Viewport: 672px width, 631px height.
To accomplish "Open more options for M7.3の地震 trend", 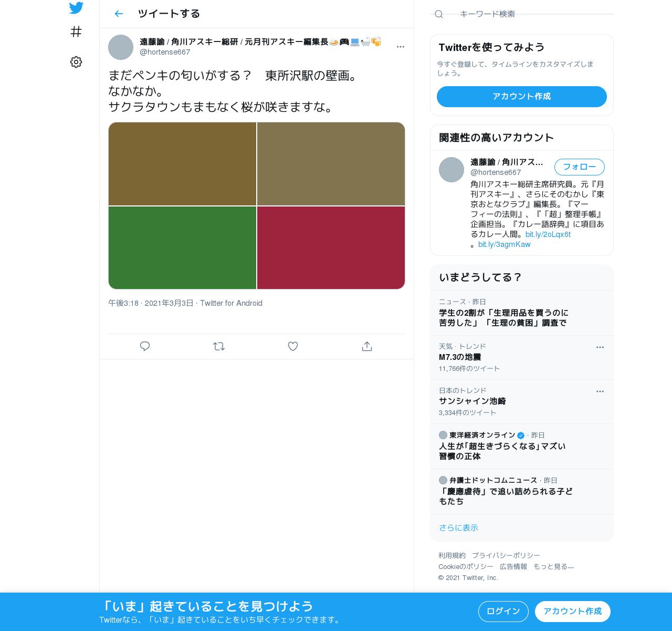I will click(600, 347).
